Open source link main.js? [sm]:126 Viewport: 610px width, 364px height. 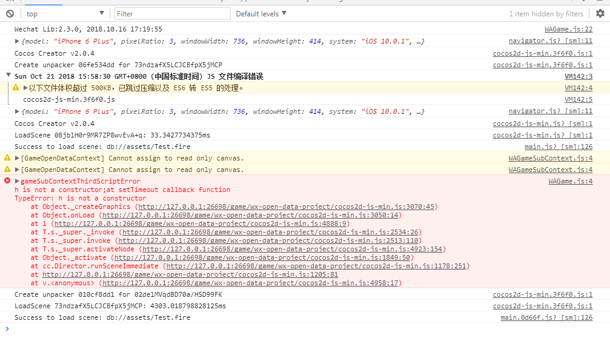tap(559, 147)
